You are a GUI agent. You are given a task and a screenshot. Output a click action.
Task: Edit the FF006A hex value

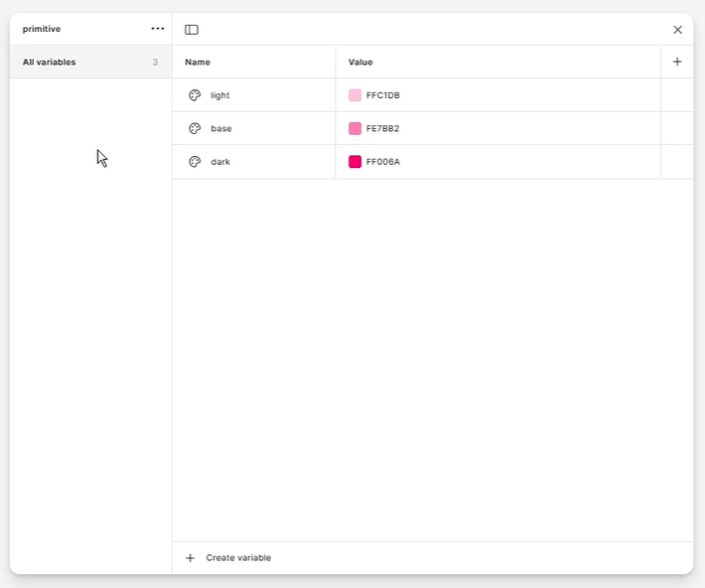point(383,162)
